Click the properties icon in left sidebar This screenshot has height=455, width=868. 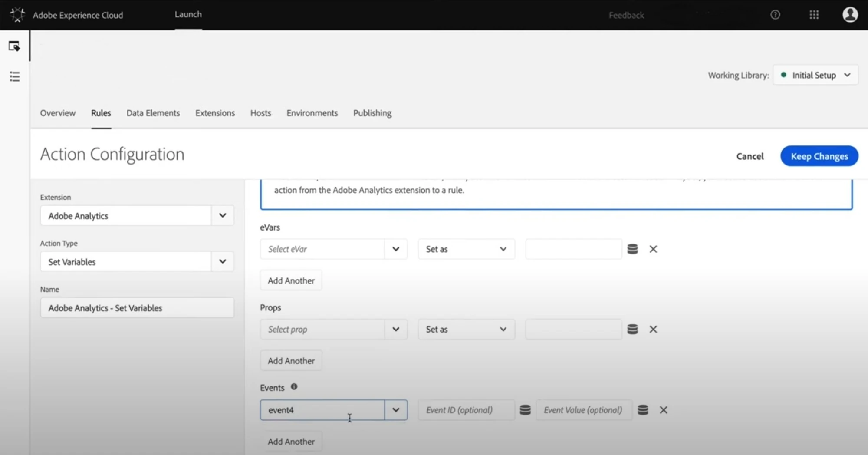[14, 46]
